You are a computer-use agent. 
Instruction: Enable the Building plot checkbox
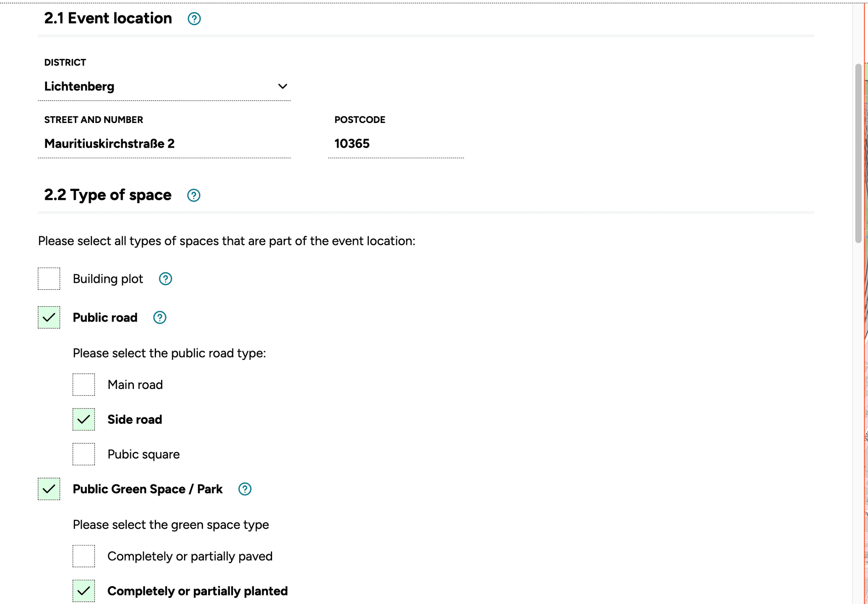tap(49, 279)
